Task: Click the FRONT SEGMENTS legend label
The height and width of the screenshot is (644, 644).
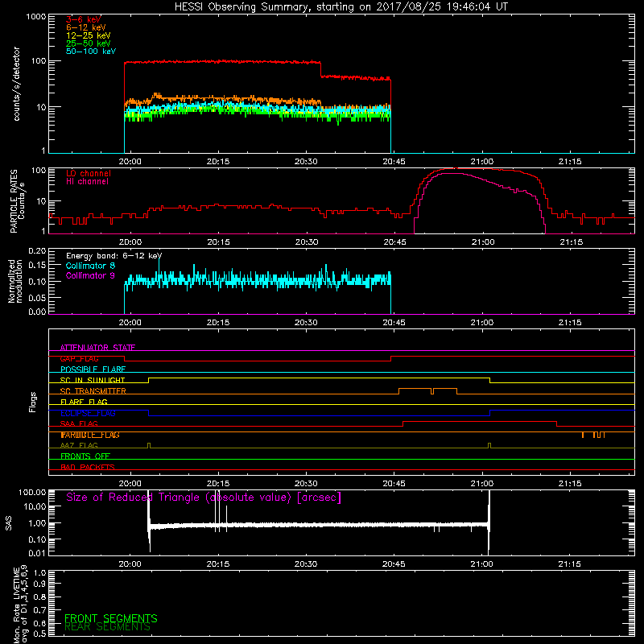Action: [x=111, y=618]
